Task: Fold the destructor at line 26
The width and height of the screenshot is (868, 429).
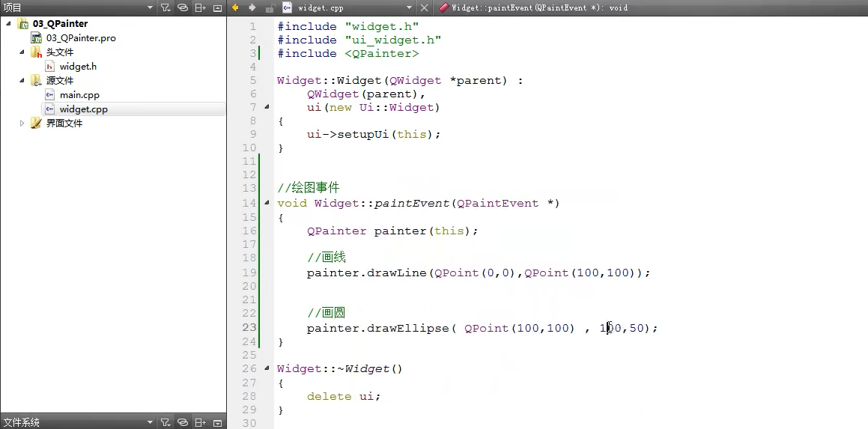Action: (x=267, y=368)
